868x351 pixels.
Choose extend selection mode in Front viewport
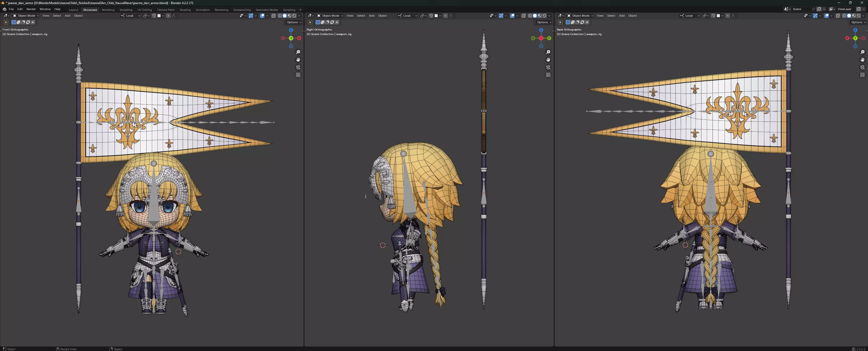pyautogui.click(x=18, y=22)
